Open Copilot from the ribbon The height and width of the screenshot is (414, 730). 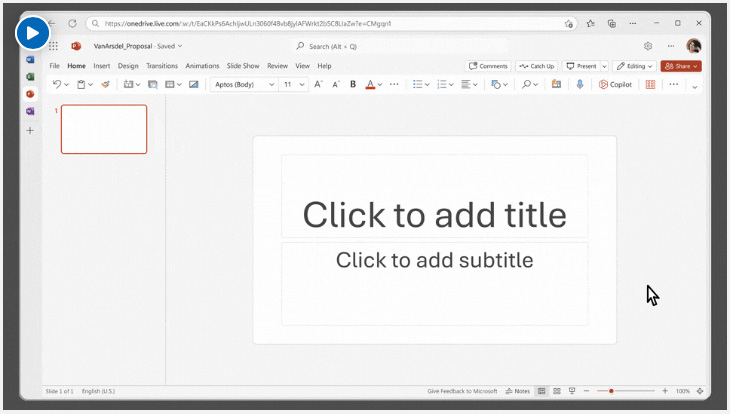pyautogui.click(x=616, y=85)
